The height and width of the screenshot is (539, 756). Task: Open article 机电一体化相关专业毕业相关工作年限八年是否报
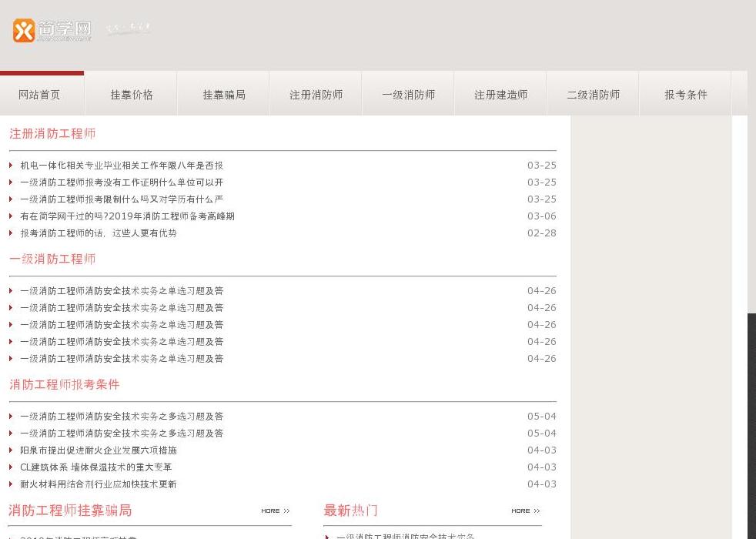(122, 166)
